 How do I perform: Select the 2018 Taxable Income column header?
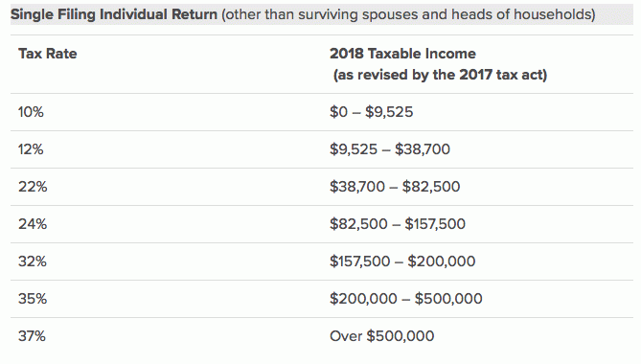[402, 54]
